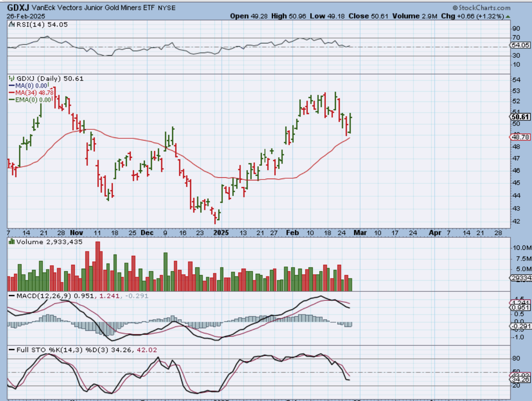Select the red MA(34) legend dash
This screenshot has width=532, height=401.
[x=12, y=92]
